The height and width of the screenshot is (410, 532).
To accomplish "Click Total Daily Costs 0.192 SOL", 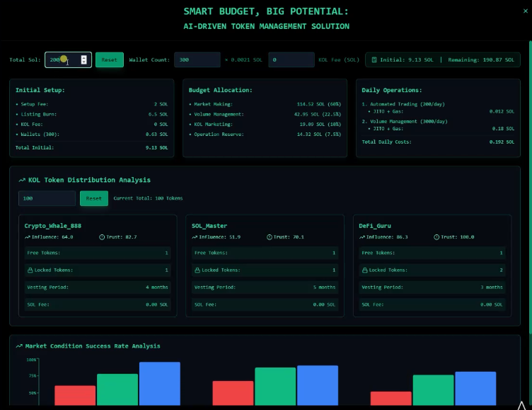I will tap(438, 142).
